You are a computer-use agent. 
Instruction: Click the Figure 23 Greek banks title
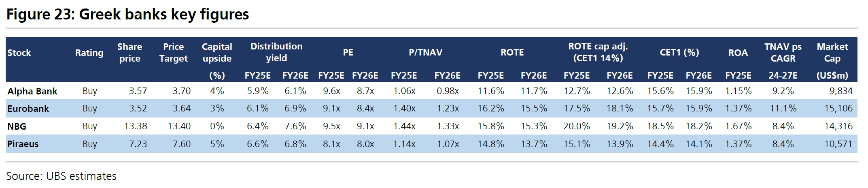pos(127,14)
